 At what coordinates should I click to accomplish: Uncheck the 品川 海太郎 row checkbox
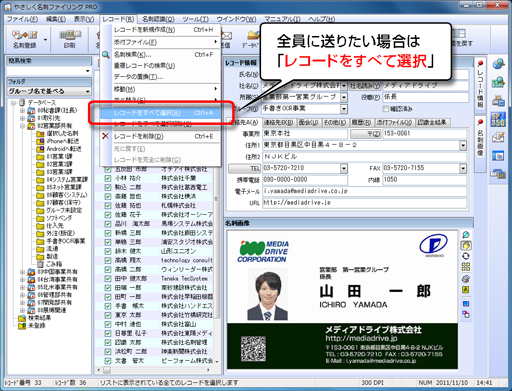click(108, 224)
